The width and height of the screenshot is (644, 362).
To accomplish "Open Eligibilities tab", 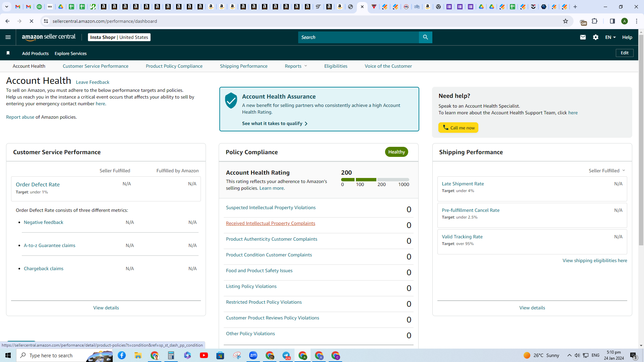I will [x=336, y=66].
